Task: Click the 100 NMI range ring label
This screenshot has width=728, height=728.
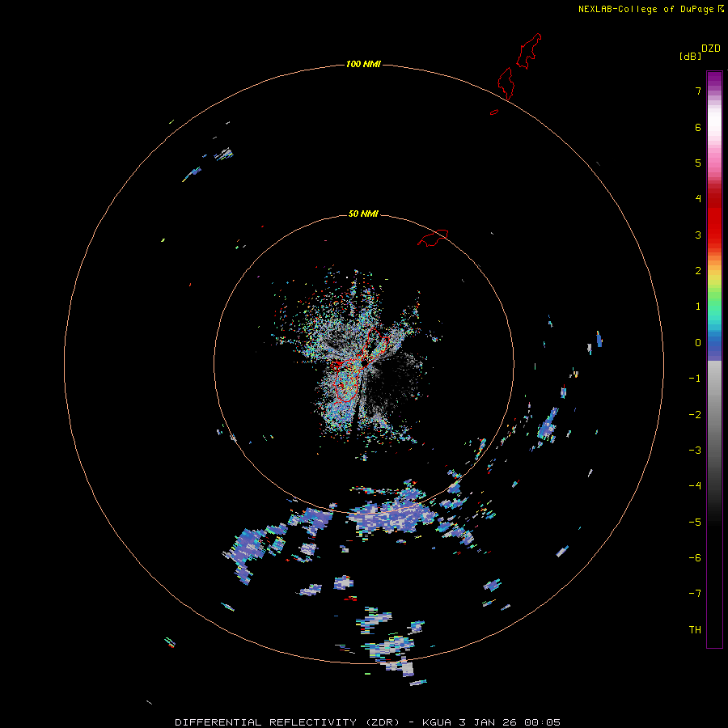Action: pyautogui.click(x=363, y=64)
